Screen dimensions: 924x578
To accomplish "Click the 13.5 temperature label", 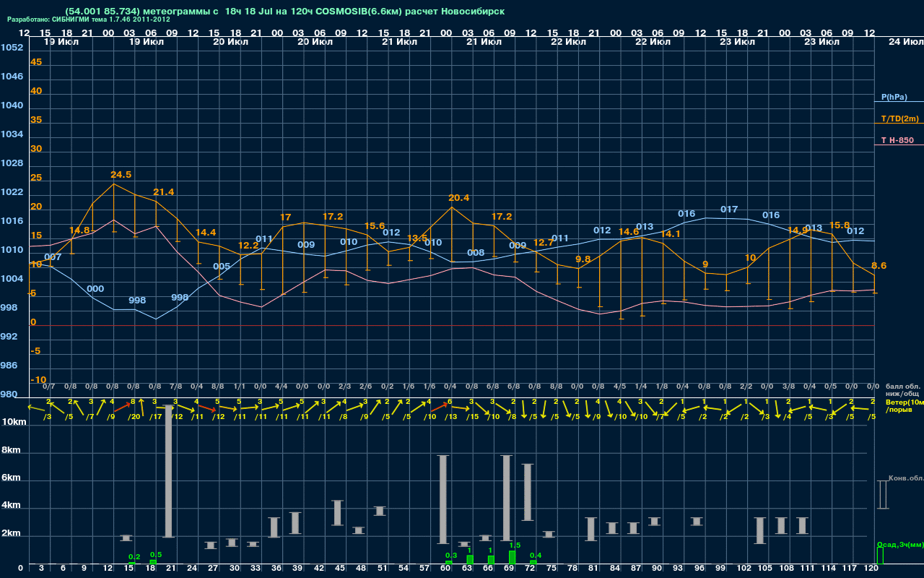I will pos(417,238).
